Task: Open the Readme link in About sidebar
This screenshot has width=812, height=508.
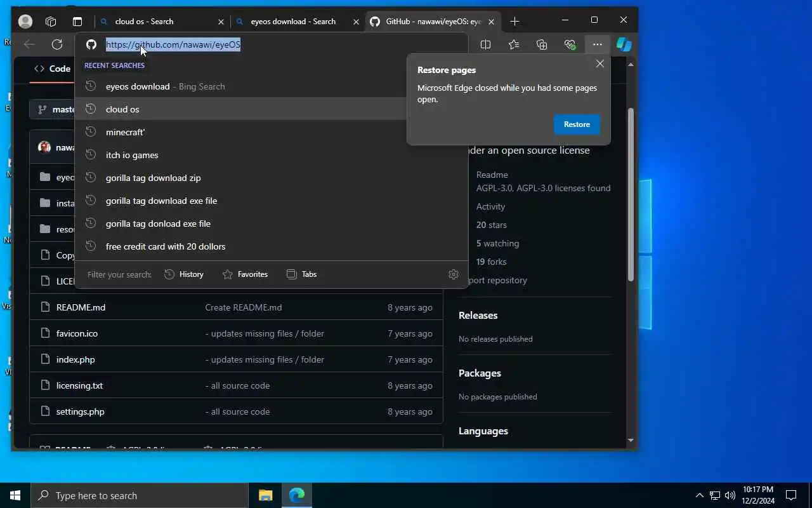Action: click(x=492, y=175)
